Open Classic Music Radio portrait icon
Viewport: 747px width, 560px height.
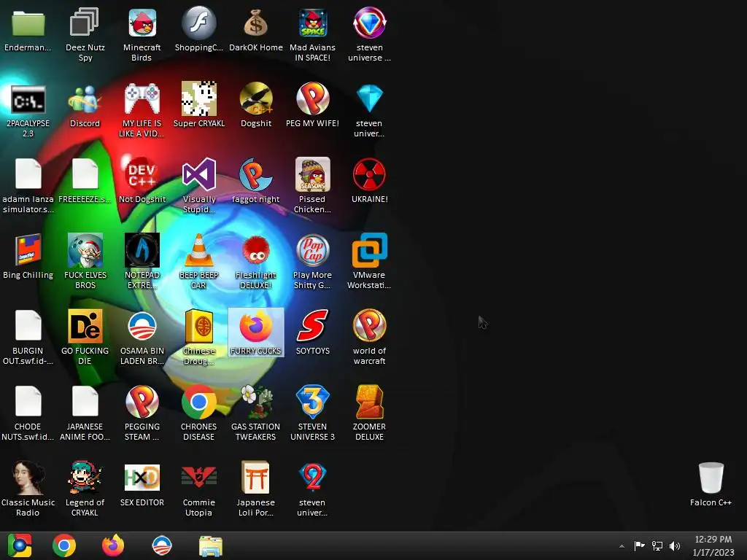tap(28, 478)
